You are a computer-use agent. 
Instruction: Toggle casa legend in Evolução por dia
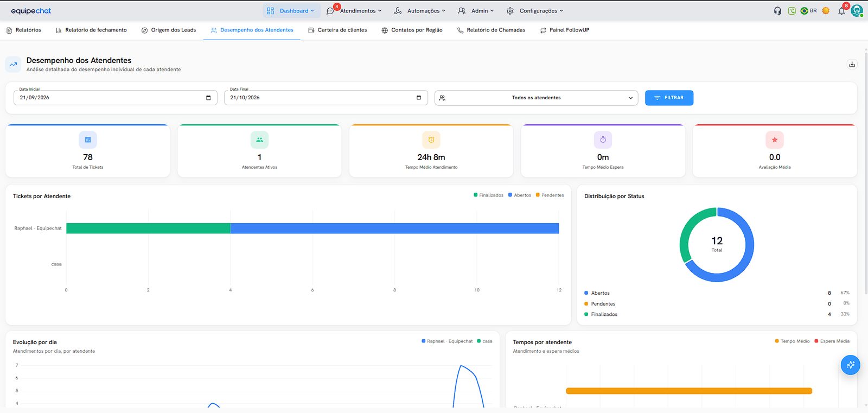click(x=484, y=341)
